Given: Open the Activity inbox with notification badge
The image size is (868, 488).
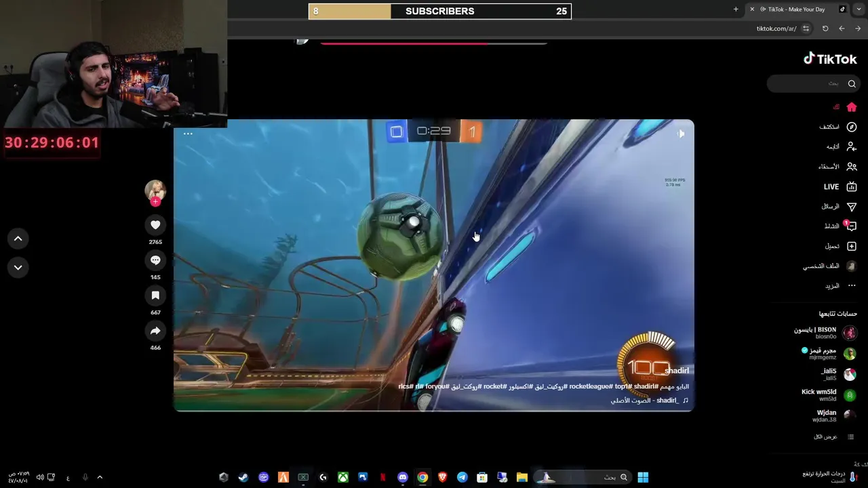Looking at the screenshot, I should point(851,226).
